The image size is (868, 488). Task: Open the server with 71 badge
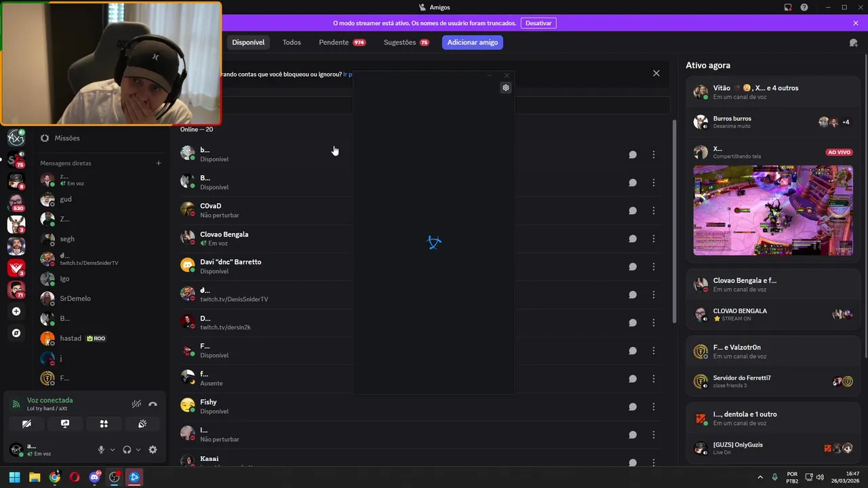coord(16,289)
